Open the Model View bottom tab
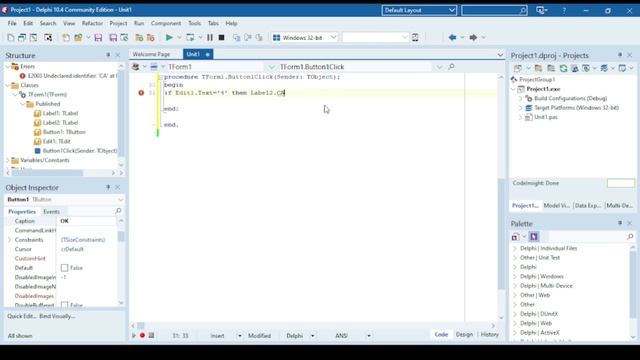Image resolution: width=640 pixels, height=360 pixels. [556, 205]
